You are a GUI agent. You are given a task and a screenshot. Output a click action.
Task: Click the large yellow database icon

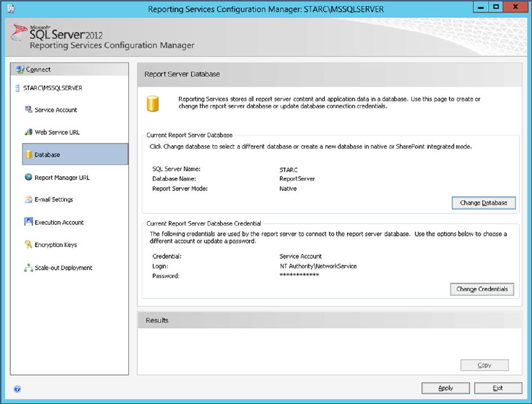[152, 104]
